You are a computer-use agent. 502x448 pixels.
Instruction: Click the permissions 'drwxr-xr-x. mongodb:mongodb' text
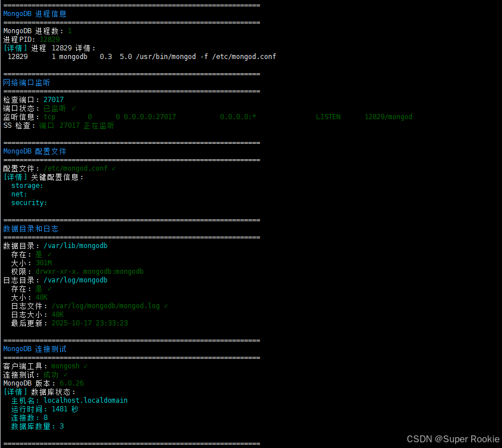(89, 272)
